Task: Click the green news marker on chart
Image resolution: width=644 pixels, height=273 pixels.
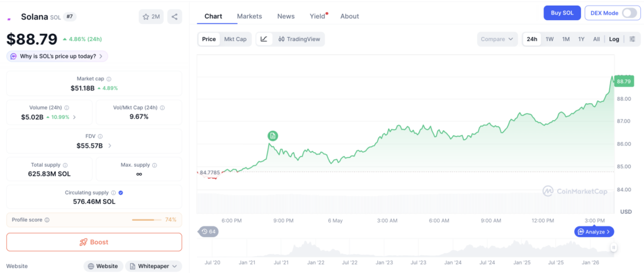Action: (273, 135)
